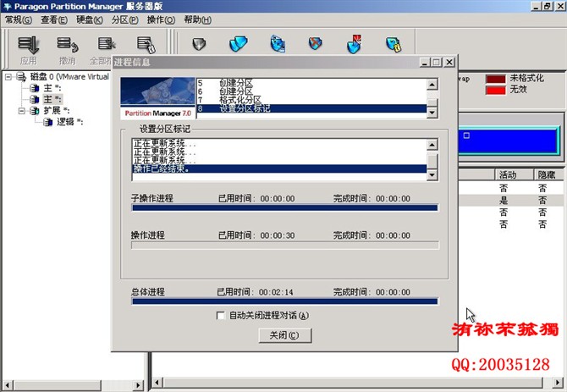Image resolution: width=567 pixels, height=392 pixels.
Task: Open the 硬盘(K) menu
Action: click(90, 19)
